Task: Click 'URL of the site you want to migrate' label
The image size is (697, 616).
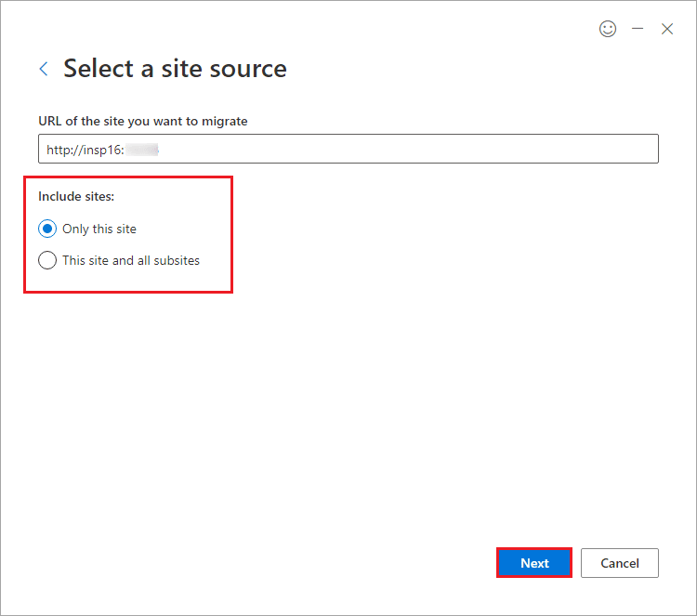Action: pos(143,122)
